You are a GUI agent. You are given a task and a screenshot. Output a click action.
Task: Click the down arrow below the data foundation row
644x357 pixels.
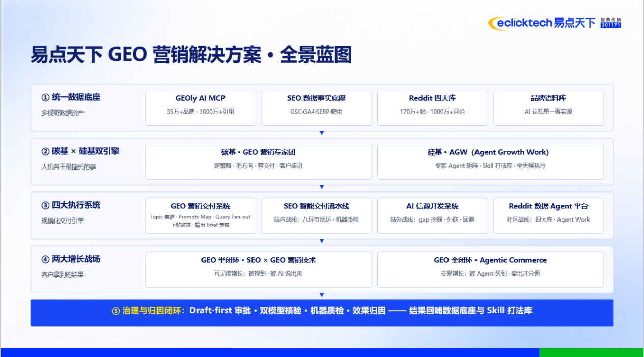click(x=322, y=133)
